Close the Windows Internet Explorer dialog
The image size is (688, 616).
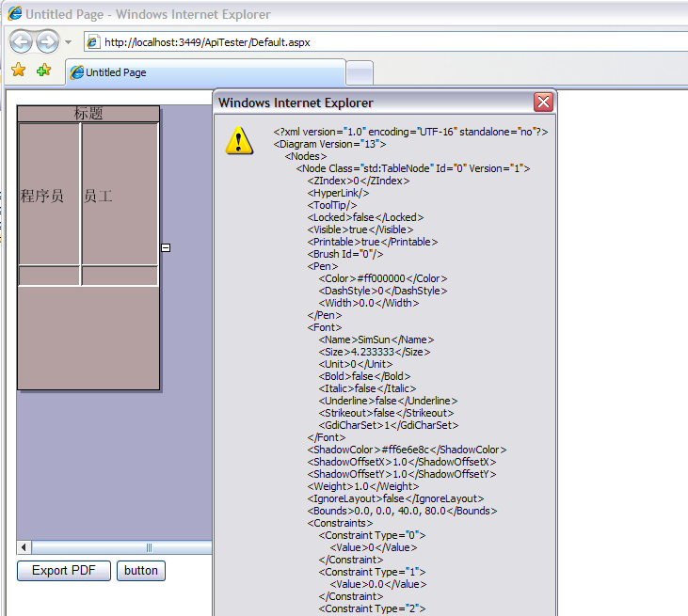click(x=543, y=103)
